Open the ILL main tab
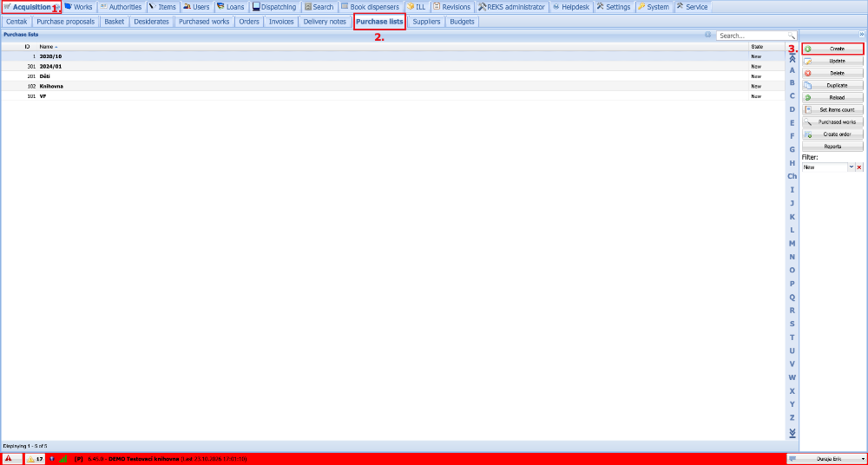The width and height of the screenshot is (868, 465). pyautogui.click(x=417, y=7)
